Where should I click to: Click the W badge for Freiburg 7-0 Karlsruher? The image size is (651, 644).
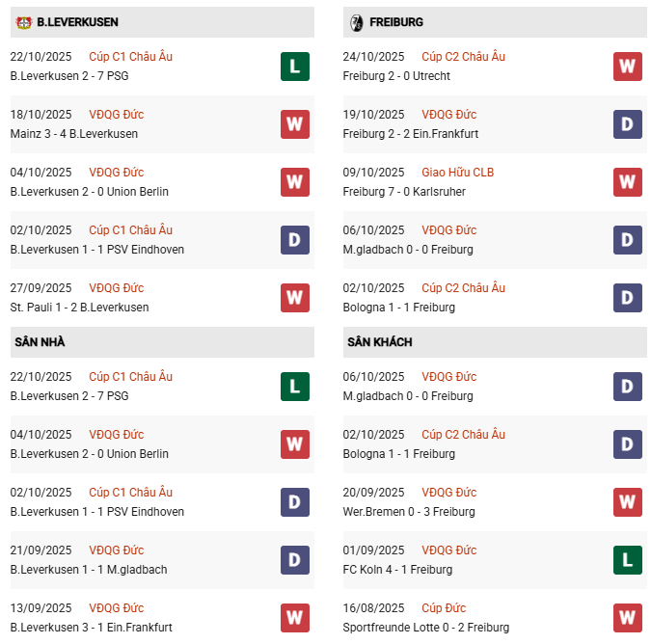(628, 182)
